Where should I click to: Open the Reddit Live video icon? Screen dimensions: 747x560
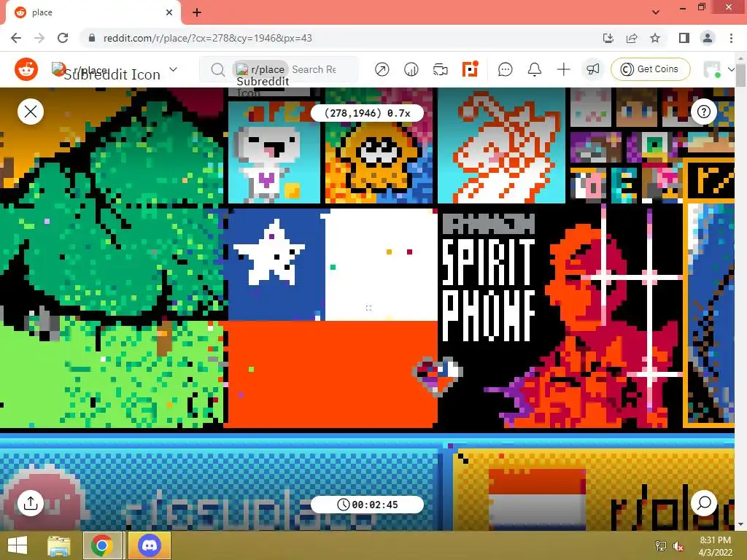(440, 69)
